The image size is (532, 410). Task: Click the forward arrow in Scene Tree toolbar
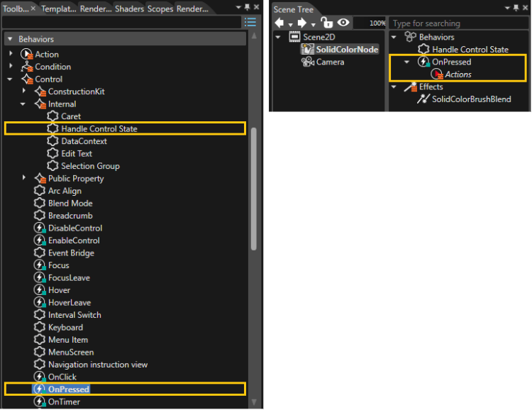pos(301,23)
